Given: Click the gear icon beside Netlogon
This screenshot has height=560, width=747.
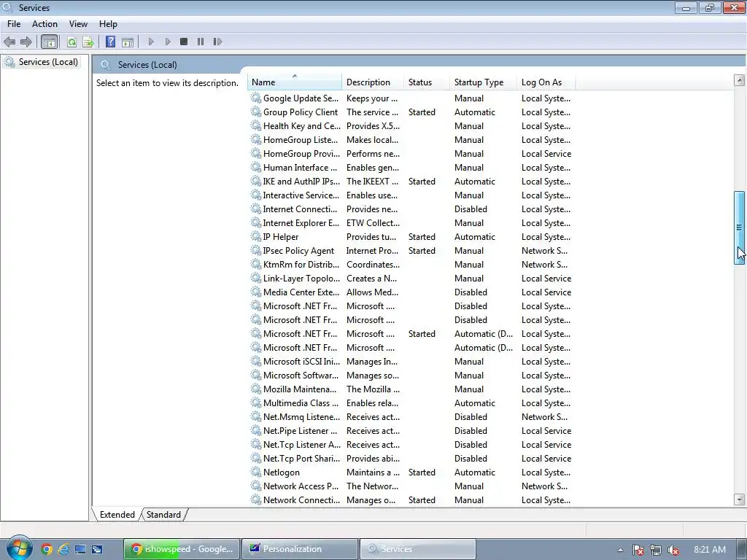Looking at the screenshot, I should 256,472.
